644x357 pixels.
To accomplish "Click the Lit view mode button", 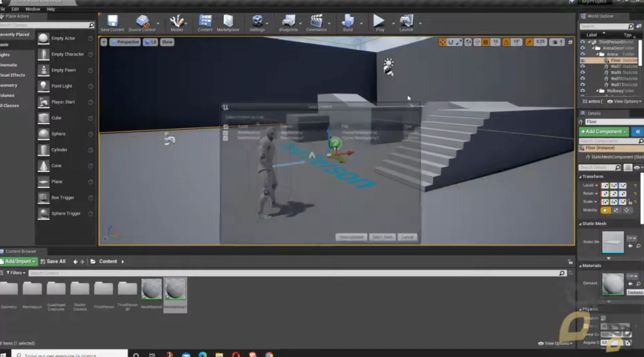I will click(150, 42).
